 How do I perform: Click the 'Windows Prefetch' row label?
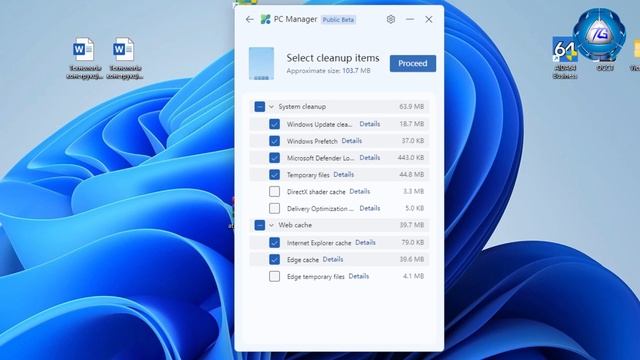(x=312, y=141)
